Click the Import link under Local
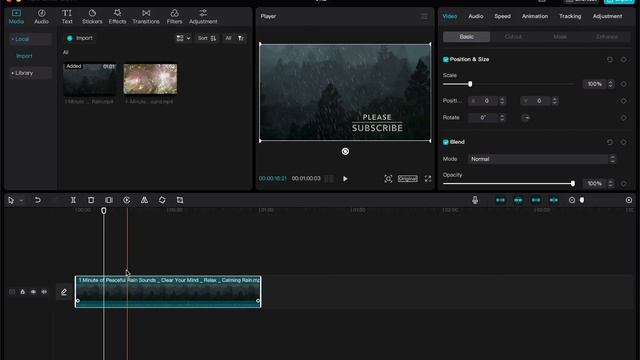 tap(24, 56)
